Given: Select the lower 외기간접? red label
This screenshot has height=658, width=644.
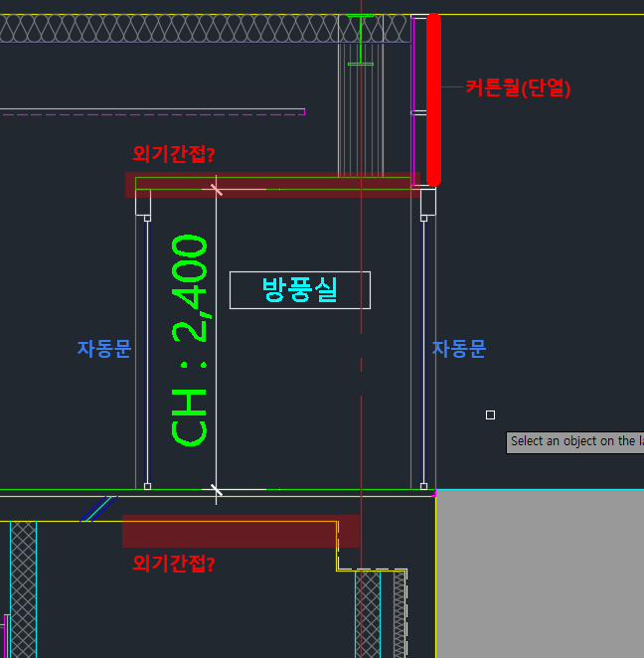Looking at the screenshot, I should 174,564.
